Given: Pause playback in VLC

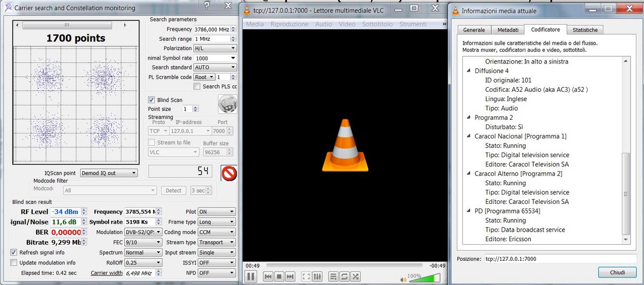Looking at the screenshot, I should [x=251, y=276].
